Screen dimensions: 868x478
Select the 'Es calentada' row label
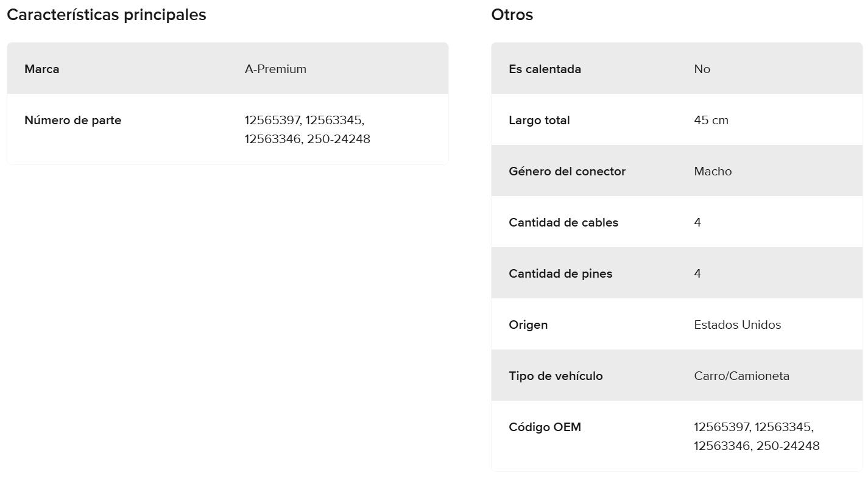click(545, 69)
